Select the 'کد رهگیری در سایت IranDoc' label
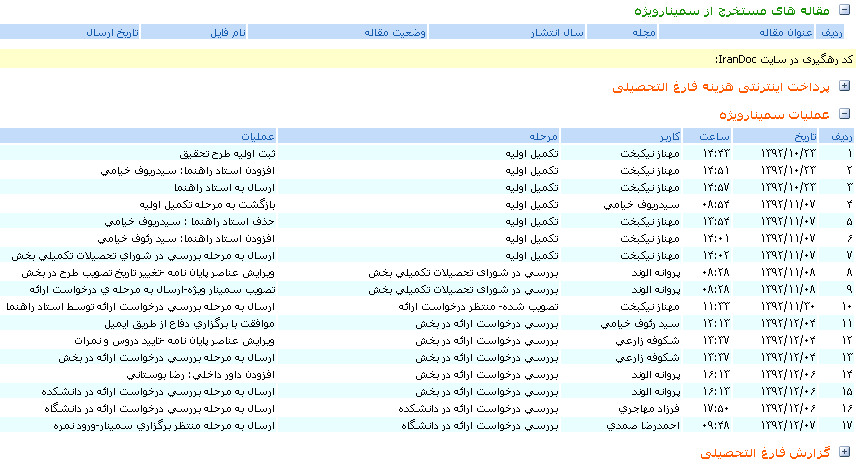This screenshot has width=856, height=465. (784, 59)
